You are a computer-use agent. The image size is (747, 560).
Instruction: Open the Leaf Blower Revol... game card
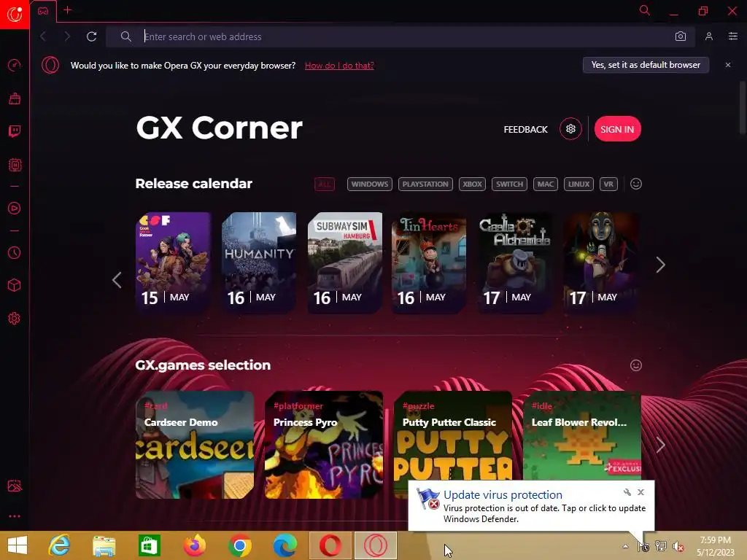click(x=582, y=436)
